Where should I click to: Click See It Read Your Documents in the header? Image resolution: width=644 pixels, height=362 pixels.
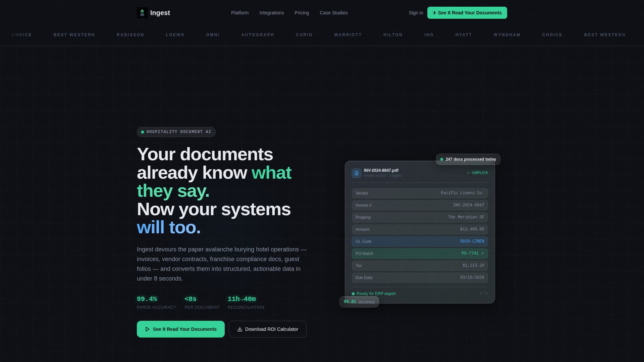467,12
